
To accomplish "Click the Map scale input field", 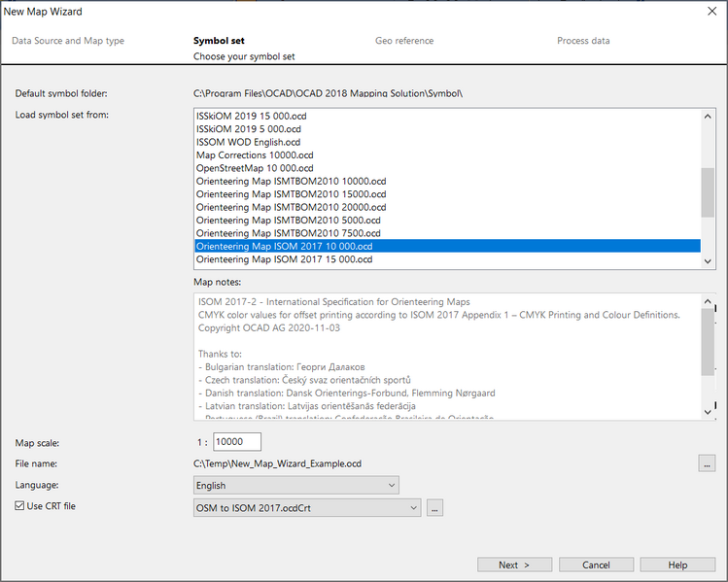I will point(237,442).
